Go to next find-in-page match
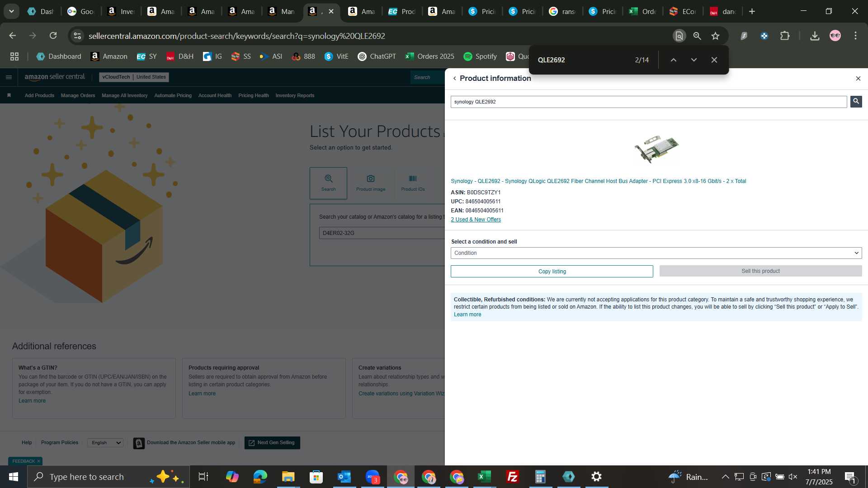The image size is (868, 488). click(x=694, y=60)
